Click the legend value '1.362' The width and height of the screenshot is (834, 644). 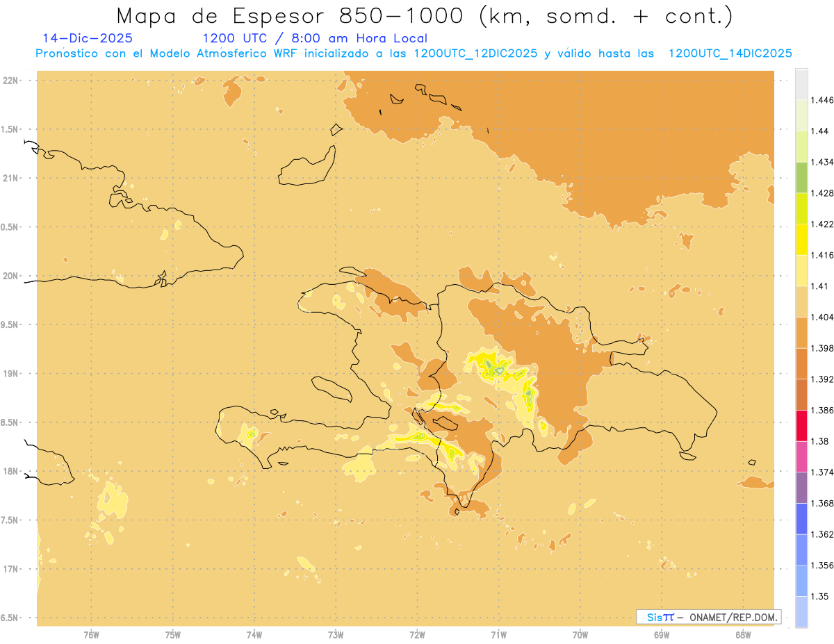pyautogui.click(x=821, y=534)
